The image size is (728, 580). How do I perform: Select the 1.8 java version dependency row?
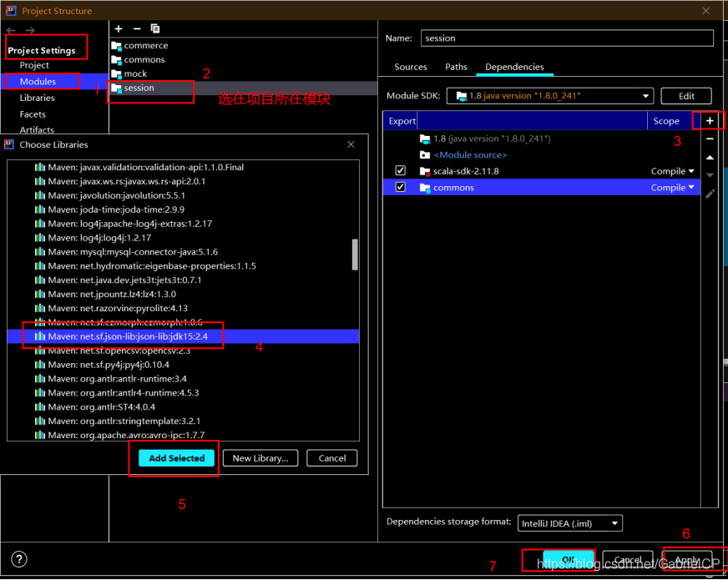tap(541, 139)
